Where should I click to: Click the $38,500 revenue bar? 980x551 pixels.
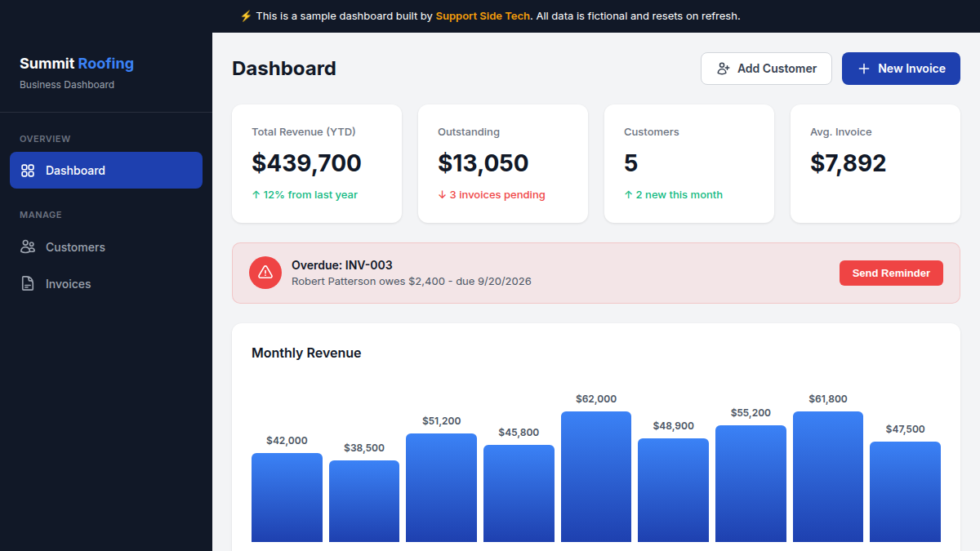point(364,501)
